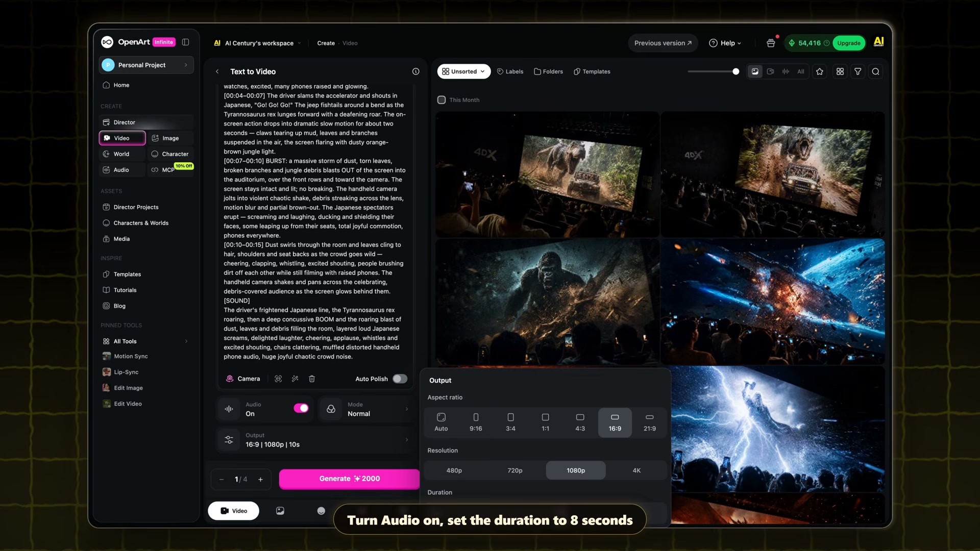Check the This Month checkbox
980x551 pixels.
click(x=442, y=100)
